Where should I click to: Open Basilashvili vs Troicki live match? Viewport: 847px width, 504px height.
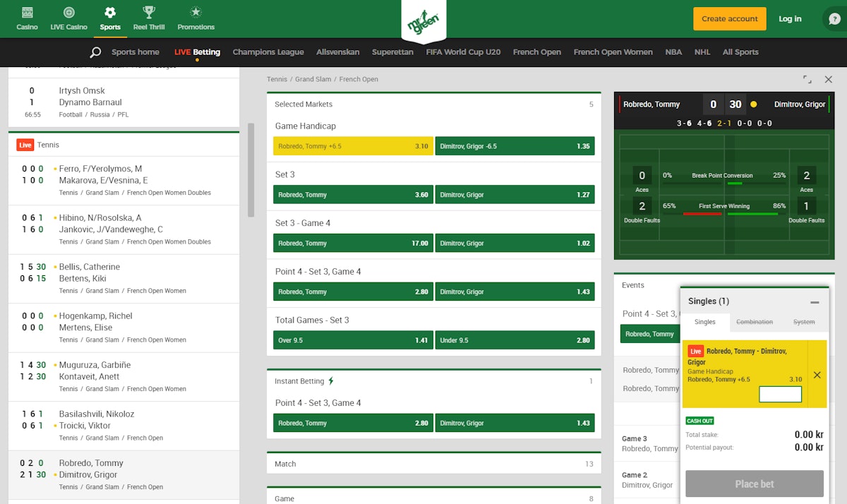pos(124,426)
